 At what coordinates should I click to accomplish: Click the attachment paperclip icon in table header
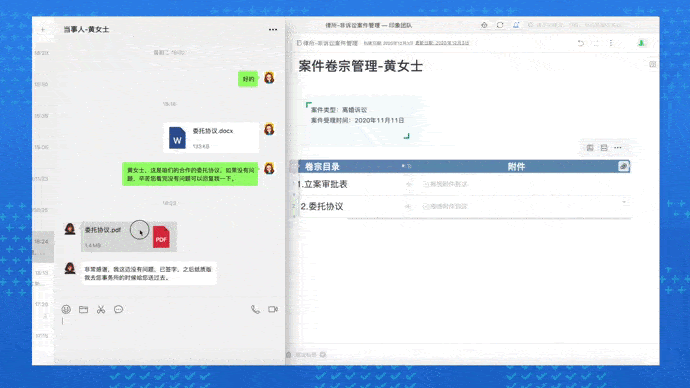pyautogui.click(x=624, y=166)
